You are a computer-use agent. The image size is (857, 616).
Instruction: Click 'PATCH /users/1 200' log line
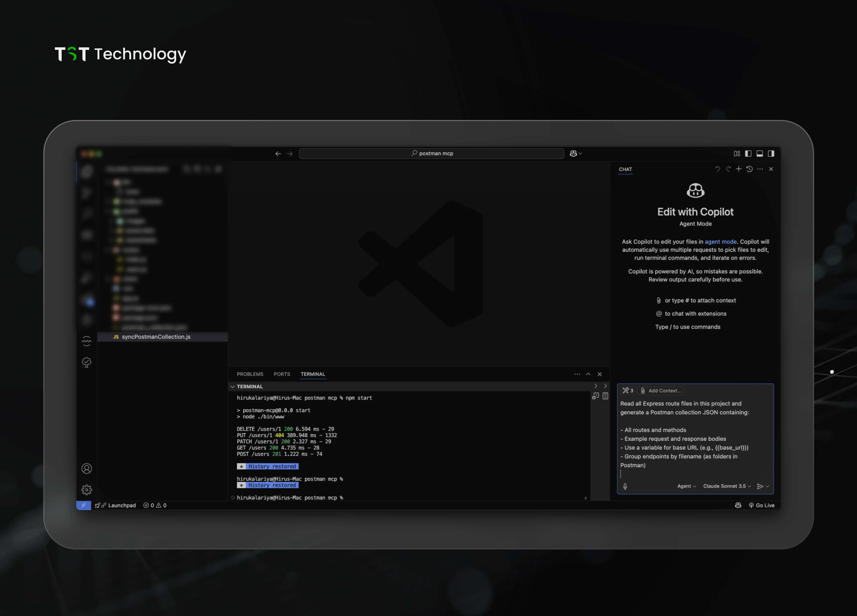click(x=284, y=441)
